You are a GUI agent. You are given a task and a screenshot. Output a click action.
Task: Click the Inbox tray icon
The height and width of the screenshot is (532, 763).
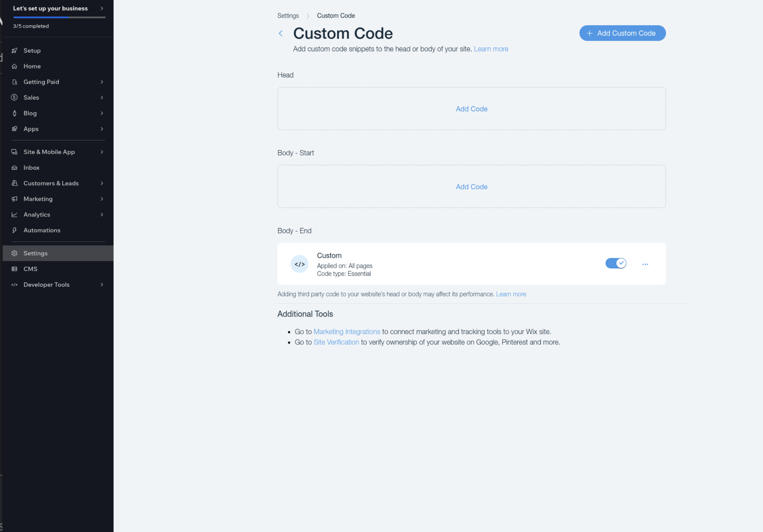[x=14, y=168]
